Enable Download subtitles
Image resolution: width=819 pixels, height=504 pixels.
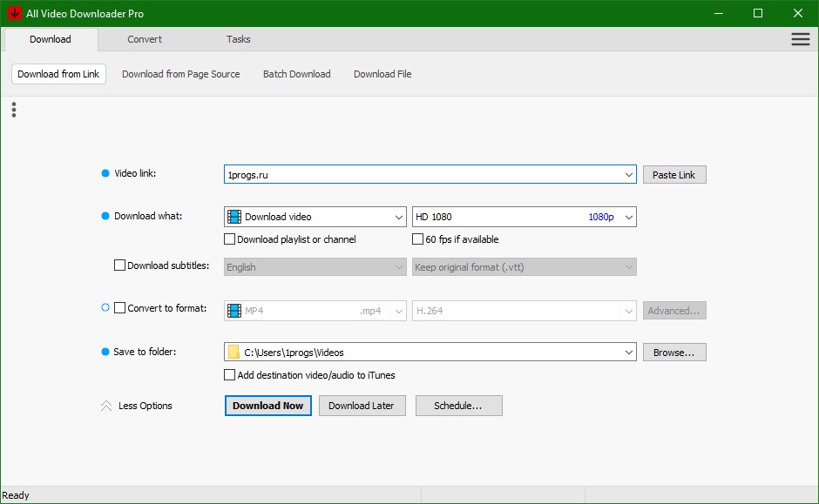(119, 265)
